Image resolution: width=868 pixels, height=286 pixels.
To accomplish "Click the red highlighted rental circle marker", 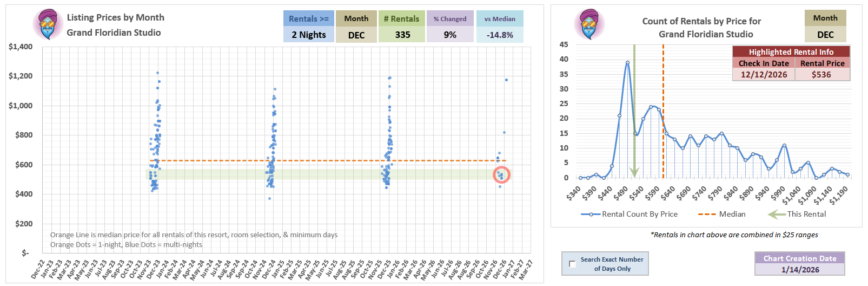I will click(501, 175).
